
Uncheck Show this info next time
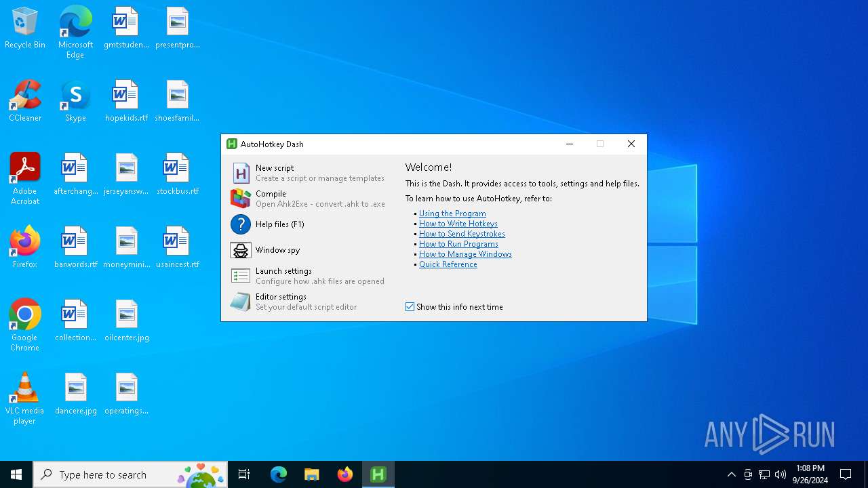pos(454,307)
